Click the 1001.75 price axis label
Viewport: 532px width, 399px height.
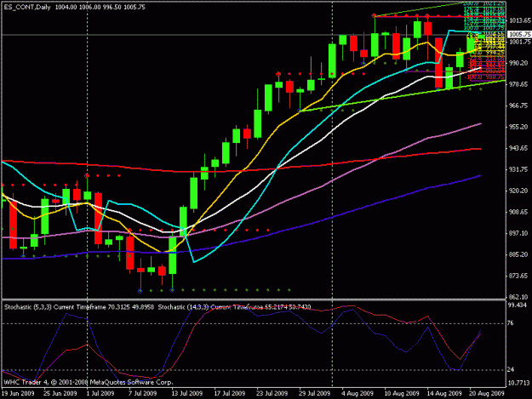[x=520, y=42]
